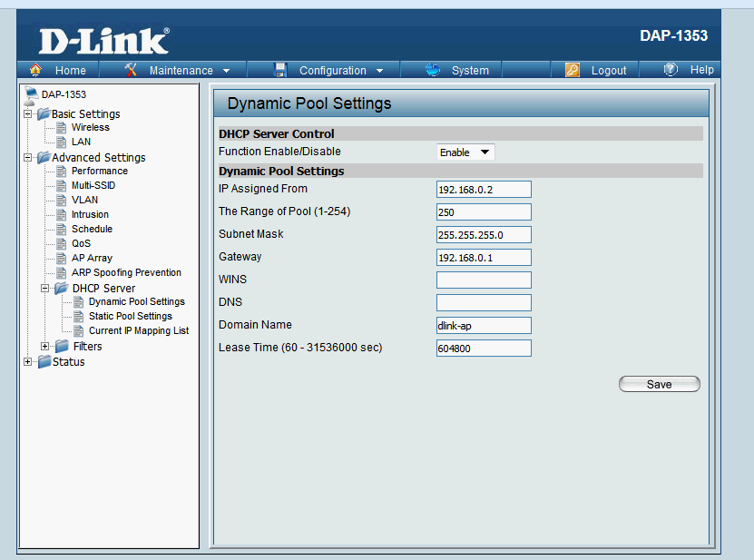Click the Logout icon
Screen dimensions: 754x560
tap(573, 70)
